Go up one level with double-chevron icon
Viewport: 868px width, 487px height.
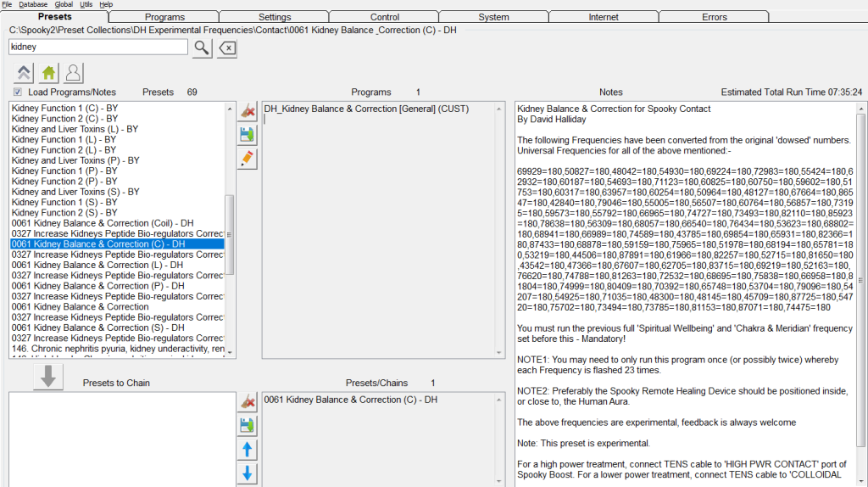click(x=25, y=73)
